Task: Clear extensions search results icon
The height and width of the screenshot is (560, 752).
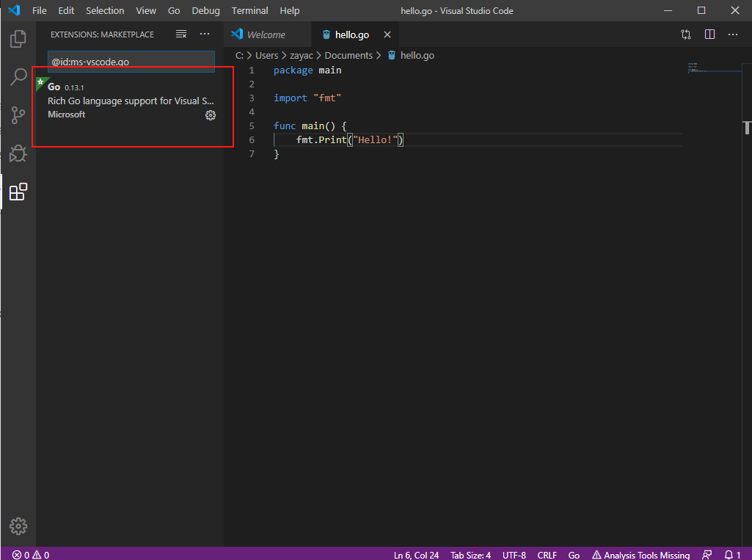Action: 180,34
